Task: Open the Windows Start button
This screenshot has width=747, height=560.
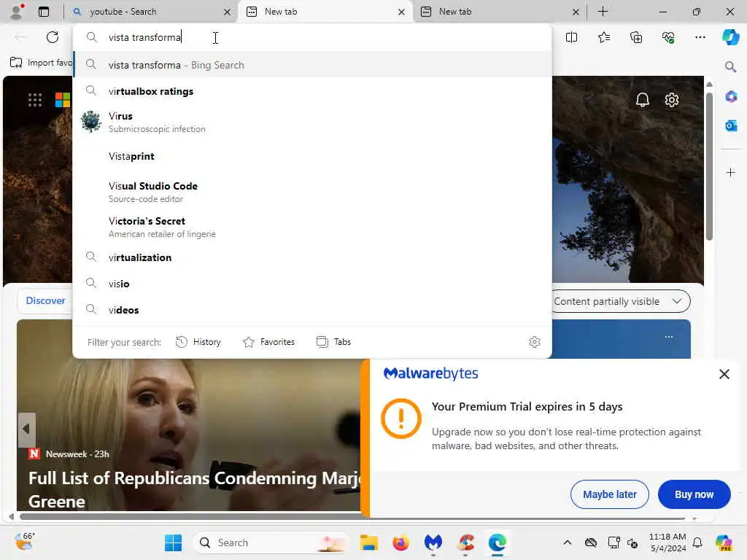Action: pyautogui.click(x=173, y=542)
